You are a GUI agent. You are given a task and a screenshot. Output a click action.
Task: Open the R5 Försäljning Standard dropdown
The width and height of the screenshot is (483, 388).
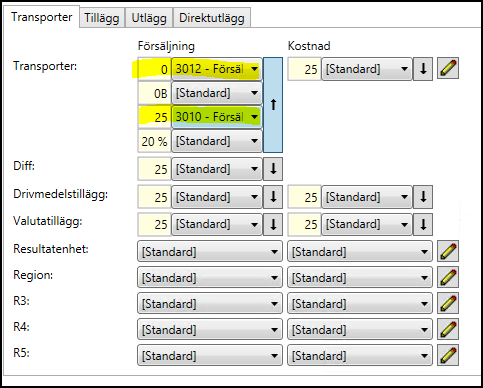click(210, 355)
